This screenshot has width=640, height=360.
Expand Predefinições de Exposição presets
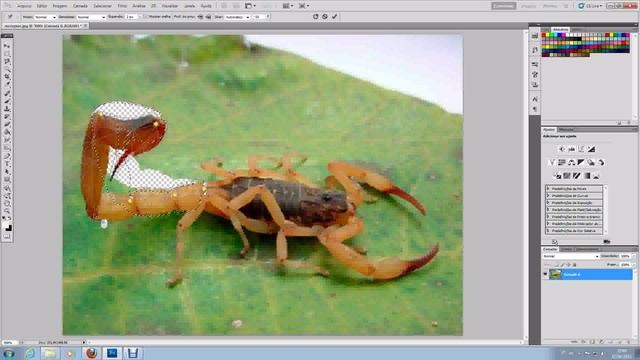[548, 202]
